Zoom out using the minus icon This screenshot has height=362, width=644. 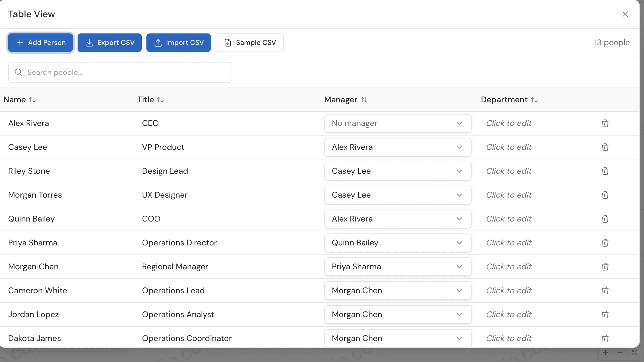click(620, 353)
